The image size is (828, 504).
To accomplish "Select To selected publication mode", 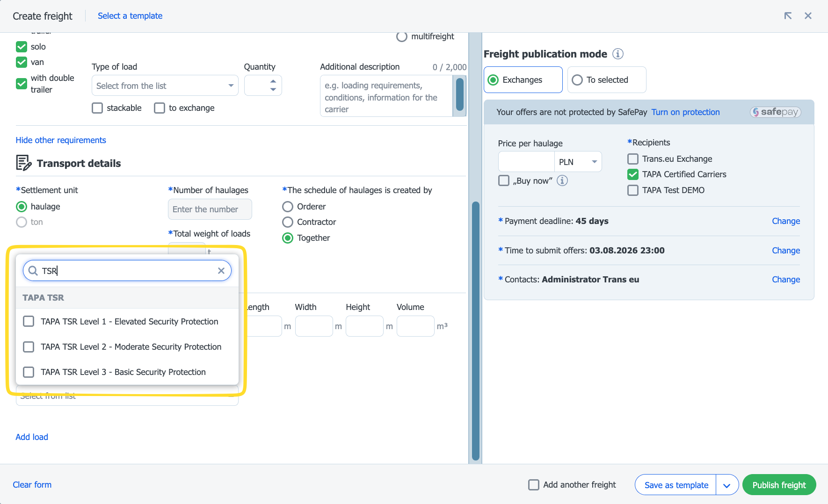I will 607,80.
